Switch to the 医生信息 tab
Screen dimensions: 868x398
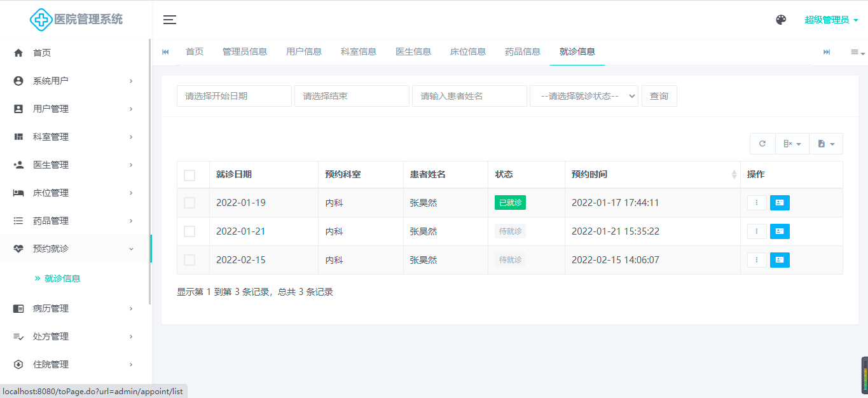coord(413,51)
